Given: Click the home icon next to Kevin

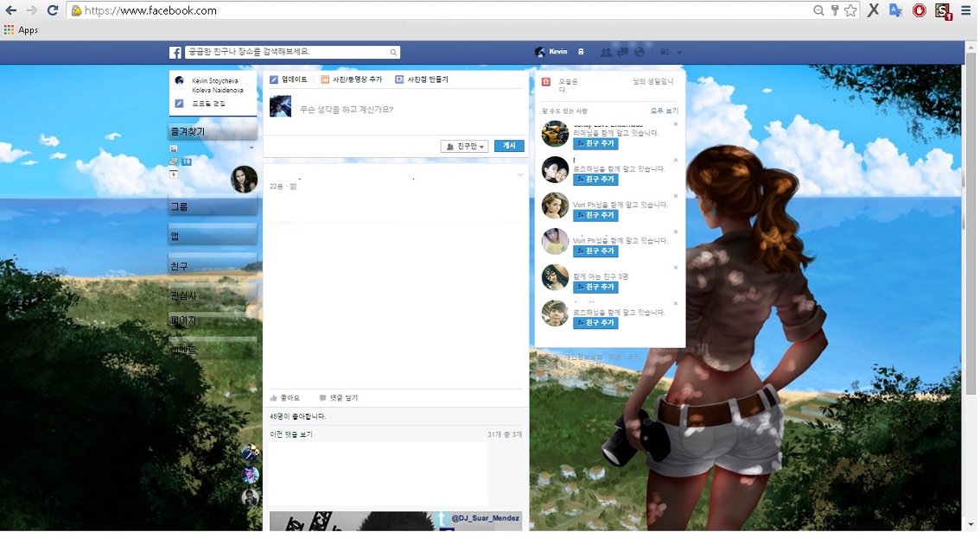Looking at the screenshot, I should tap(581, 52).
